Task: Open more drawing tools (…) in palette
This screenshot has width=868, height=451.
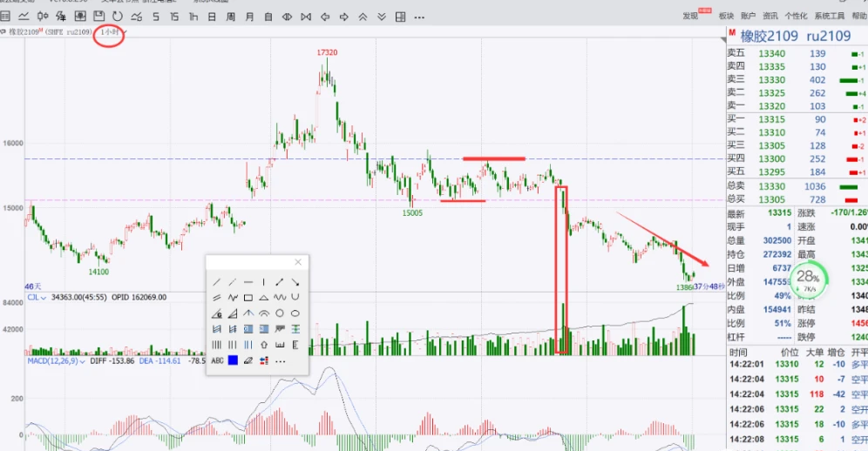Action: pyautogui.click(x=280, y=361)
